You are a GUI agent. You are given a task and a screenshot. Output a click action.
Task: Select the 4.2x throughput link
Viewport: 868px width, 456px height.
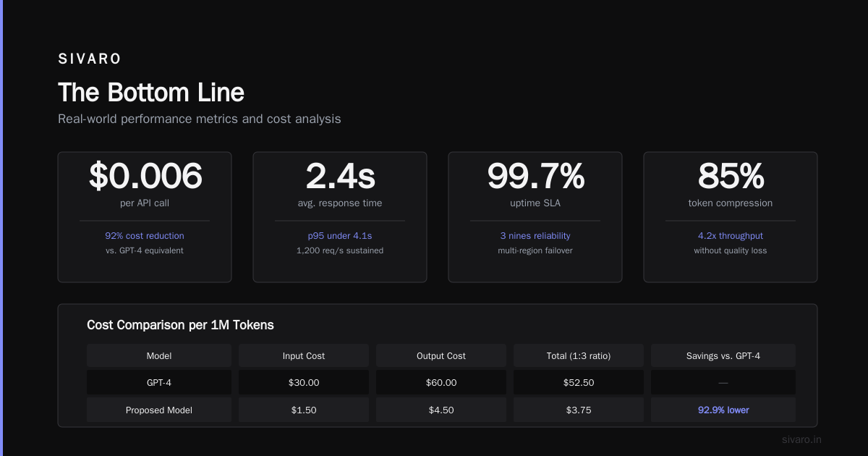click(x=731, y=236)
